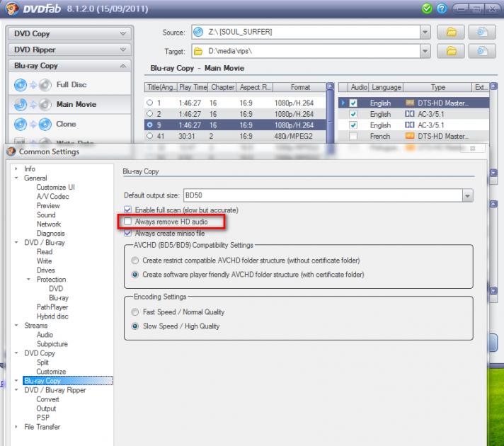Click the Target path input field
The height and width of the screenshot is (446, 504).
[306, 51]
